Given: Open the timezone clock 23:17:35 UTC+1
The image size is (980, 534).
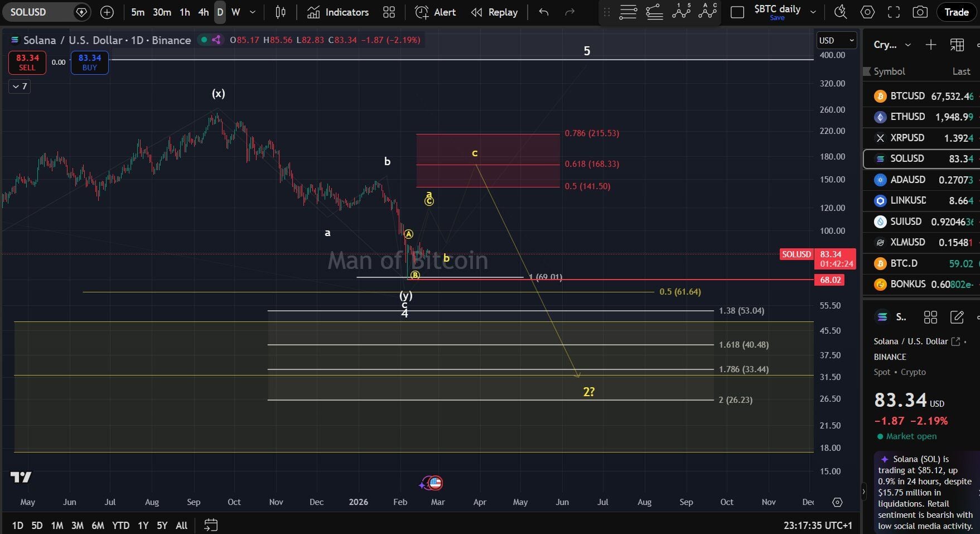Looking at the screenshot, I should [x=818, y=525].
